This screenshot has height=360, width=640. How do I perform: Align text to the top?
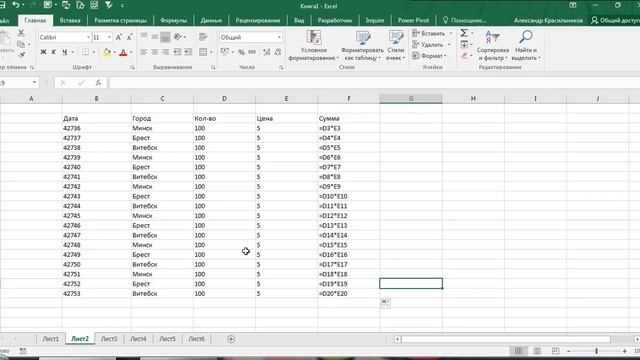tap(144, 37)
